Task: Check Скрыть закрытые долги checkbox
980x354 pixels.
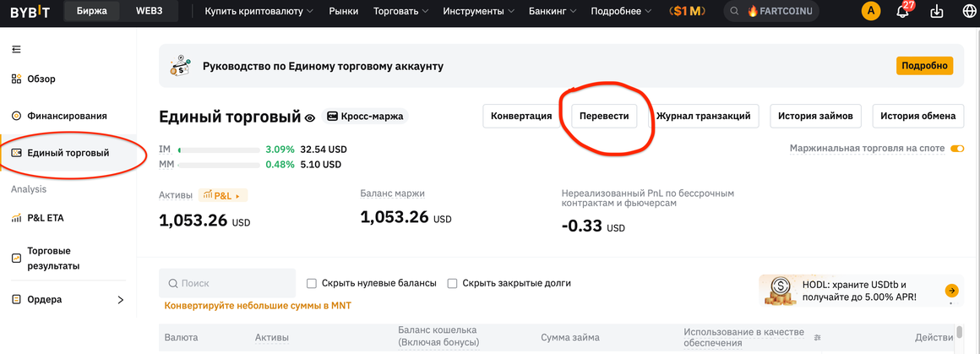Action: [453, 283]
